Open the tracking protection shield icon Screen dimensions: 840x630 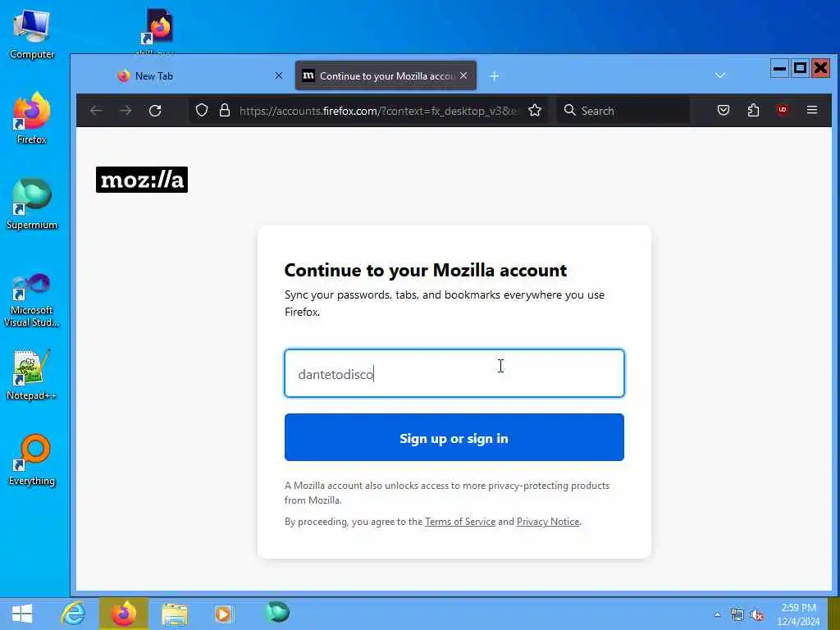[202, 111]
